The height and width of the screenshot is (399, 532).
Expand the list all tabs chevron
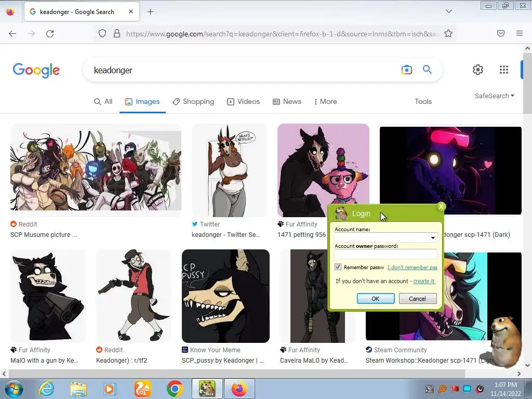448,11
